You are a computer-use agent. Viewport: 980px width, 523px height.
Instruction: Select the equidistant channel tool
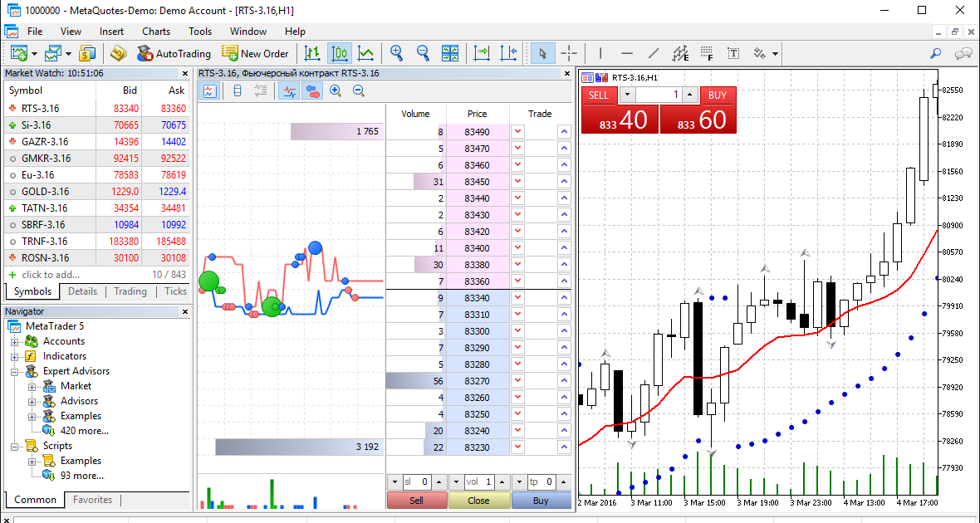(x=680, y=54)
